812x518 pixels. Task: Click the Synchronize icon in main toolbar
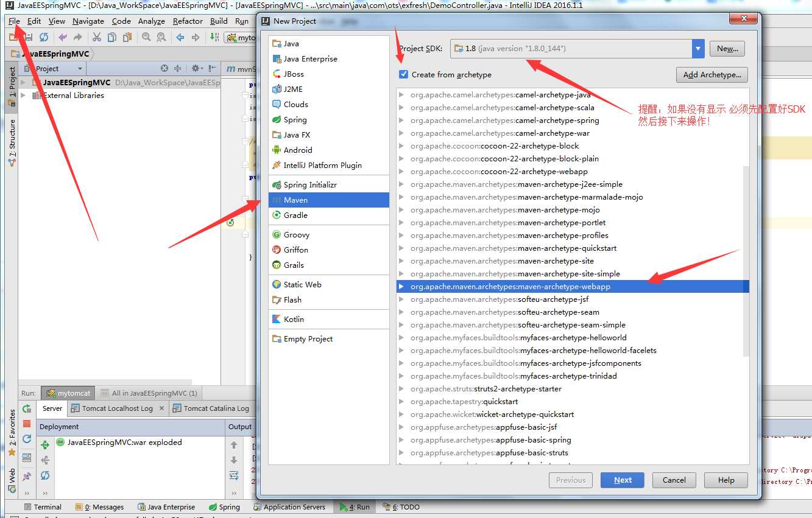pyautogui.click(x=44, y=37)
